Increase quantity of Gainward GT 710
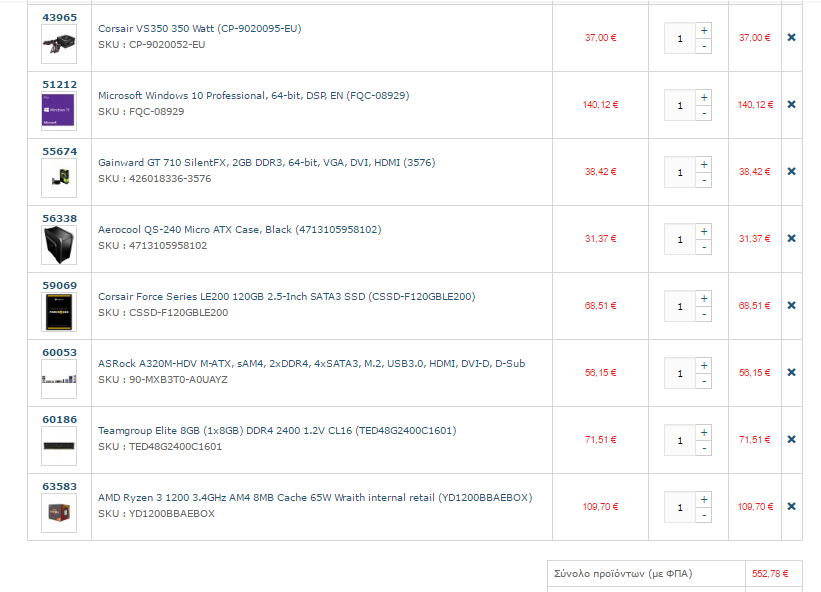The image size is (821, 592). (704, 164)
